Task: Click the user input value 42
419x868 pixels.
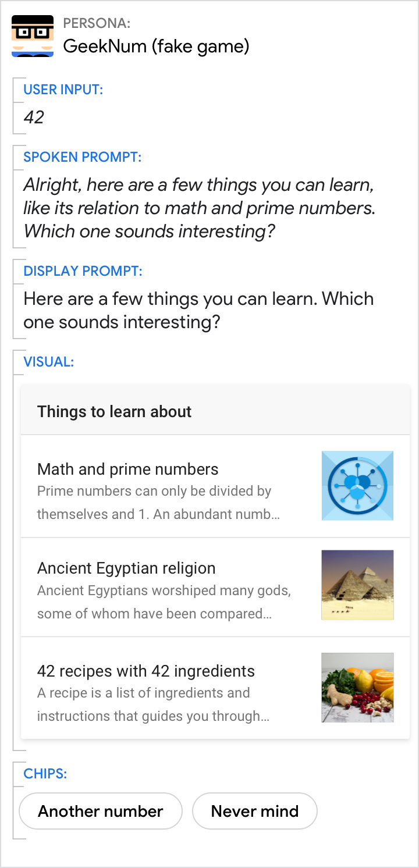Action: tap(34, 118)
